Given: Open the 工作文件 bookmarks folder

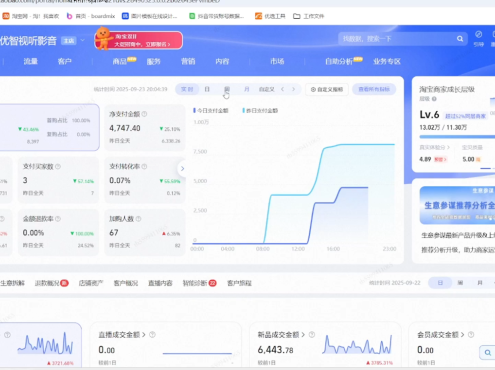Looking at the screenshot, I should 308,16.
